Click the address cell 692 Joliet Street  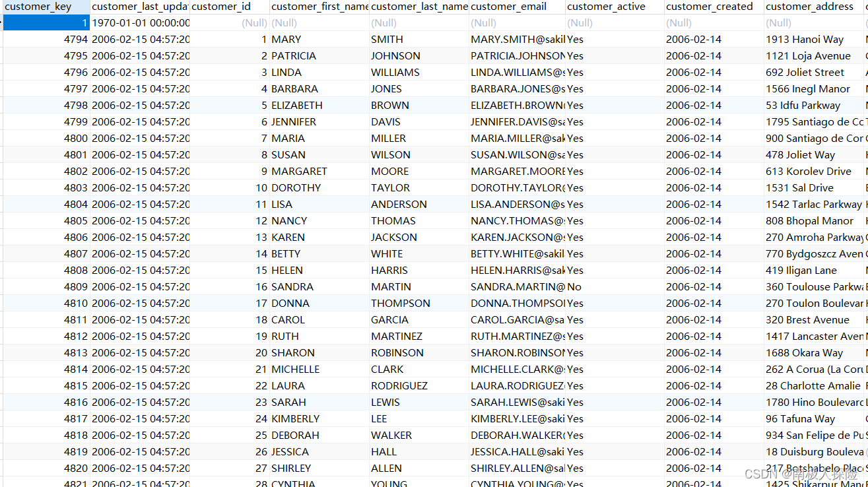(814, 72)
